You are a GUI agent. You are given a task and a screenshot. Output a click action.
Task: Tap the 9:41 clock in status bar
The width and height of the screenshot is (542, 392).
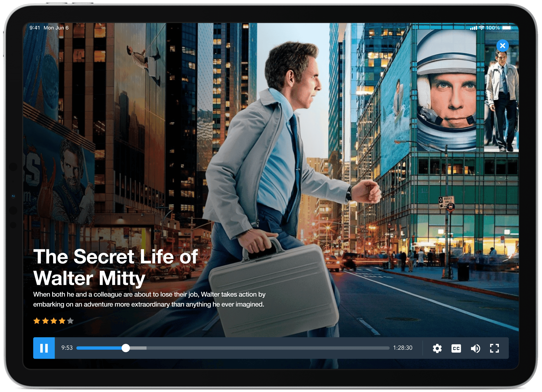click(35, 28)
